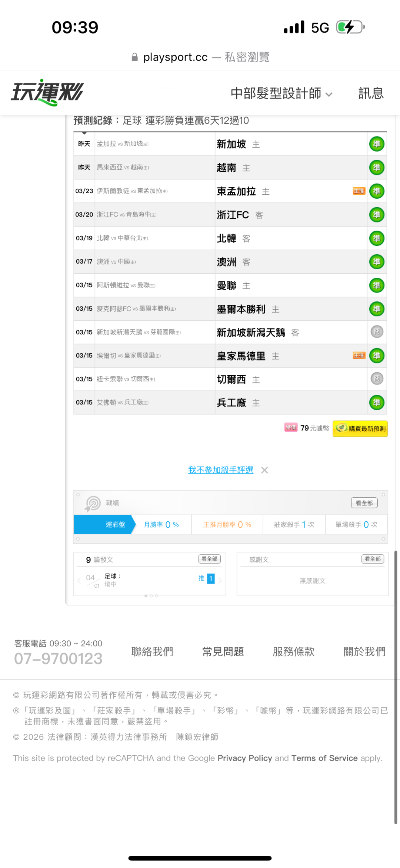Click the 越南 主 prediction cell

coord(291,168)
